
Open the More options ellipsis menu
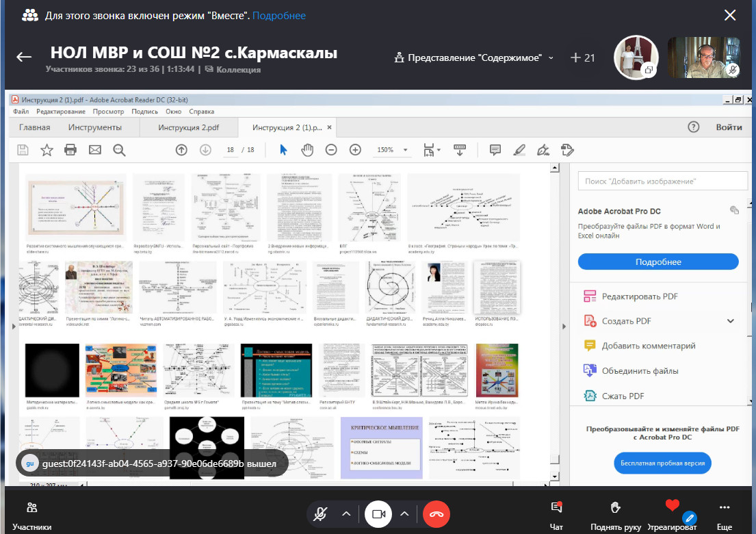725,513
